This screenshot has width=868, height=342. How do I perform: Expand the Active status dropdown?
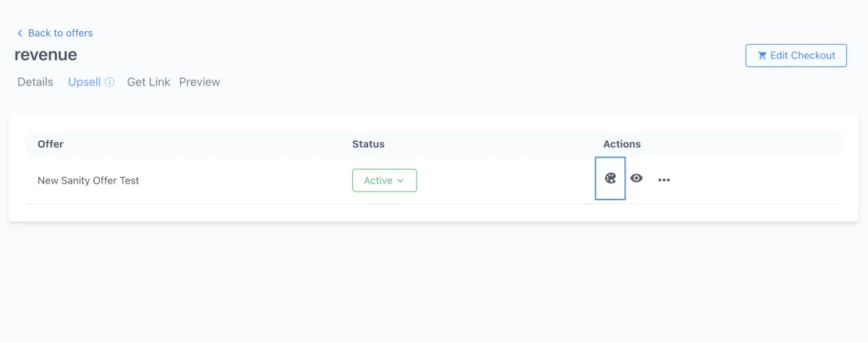(x=384, y=181)
